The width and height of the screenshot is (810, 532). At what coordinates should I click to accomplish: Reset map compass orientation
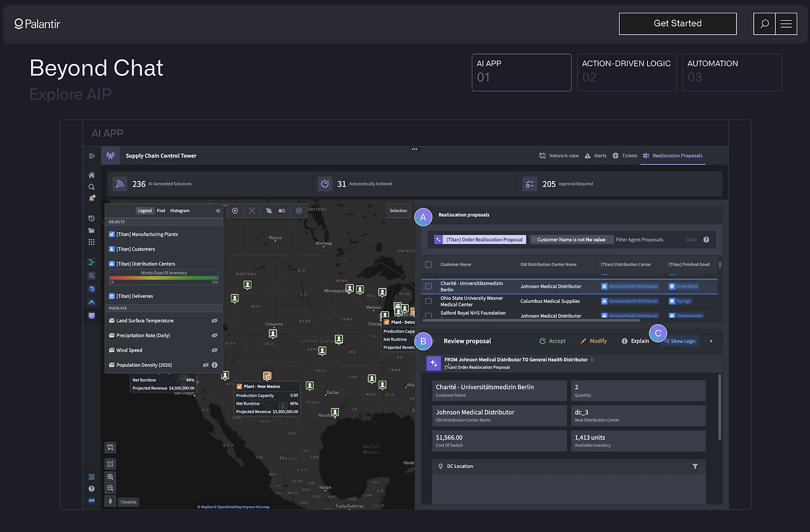pos(110,501)
